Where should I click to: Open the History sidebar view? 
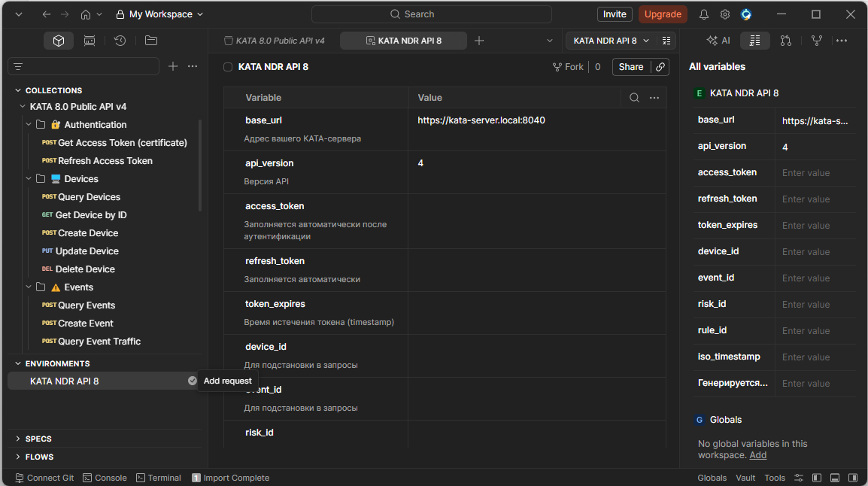[120, 41]
